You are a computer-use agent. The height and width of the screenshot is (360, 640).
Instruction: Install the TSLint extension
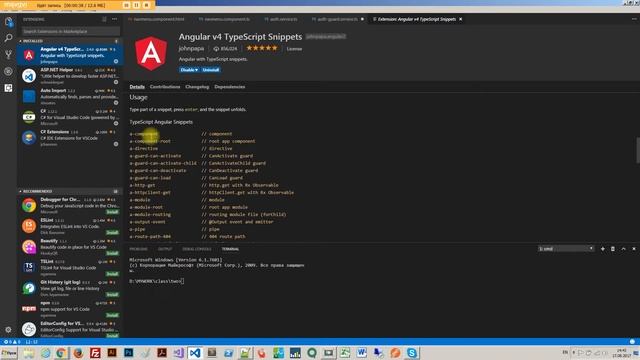[x=112, y=274]
